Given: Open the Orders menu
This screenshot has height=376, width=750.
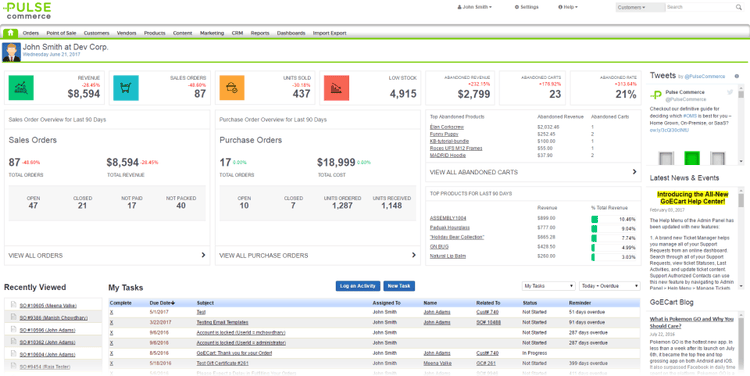Looking at the screenshot, I should tap(31, 33).
